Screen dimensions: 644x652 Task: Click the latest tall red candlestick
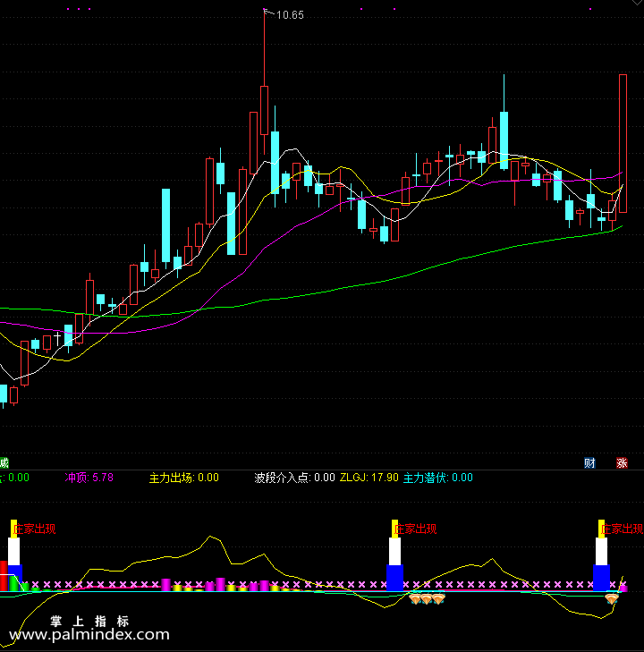click(623, 143)
